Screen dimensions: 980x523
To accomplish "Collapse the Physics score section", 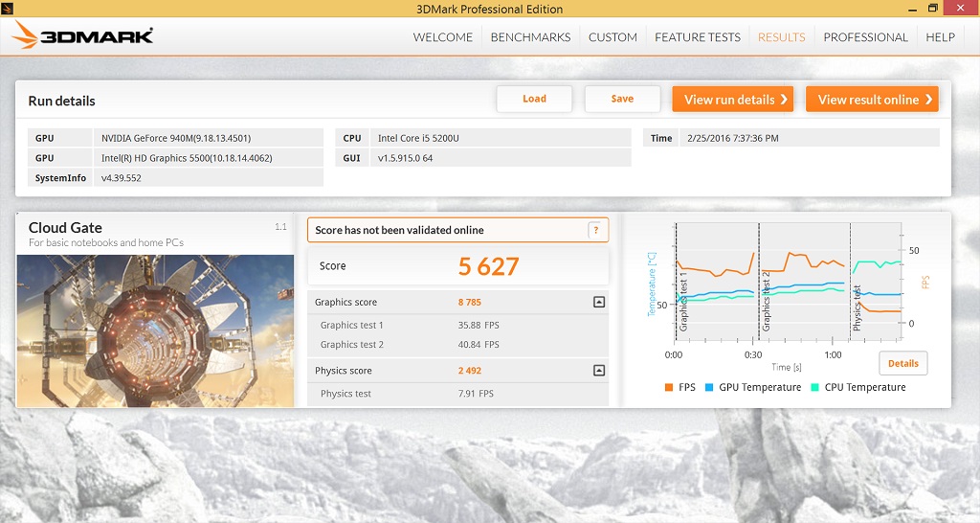I will (599, 371).
